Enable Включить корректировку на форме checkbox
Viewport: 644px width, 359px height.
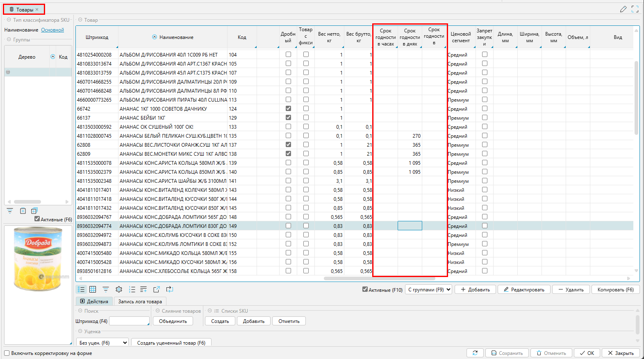[7, 353]
